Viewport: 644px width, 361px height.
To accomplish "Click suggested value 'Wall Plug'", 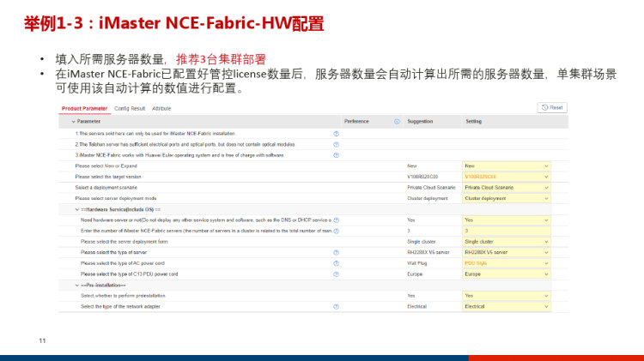I will (416, 263).
